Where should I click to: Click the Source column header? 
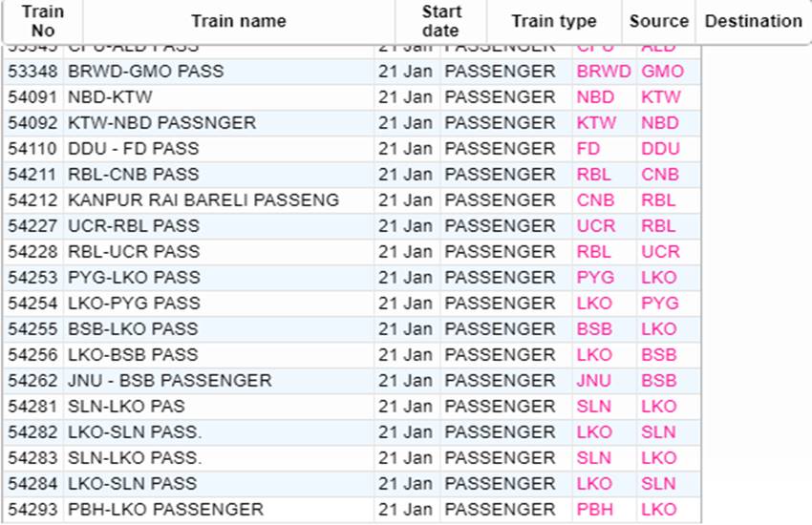[x=659, y=21]
